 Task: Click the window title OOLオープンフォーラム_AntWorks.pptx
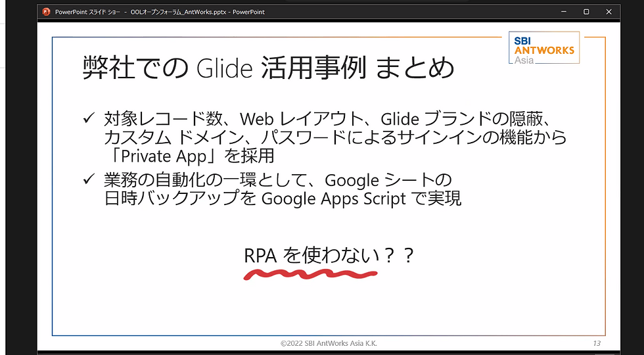point(179,12)
